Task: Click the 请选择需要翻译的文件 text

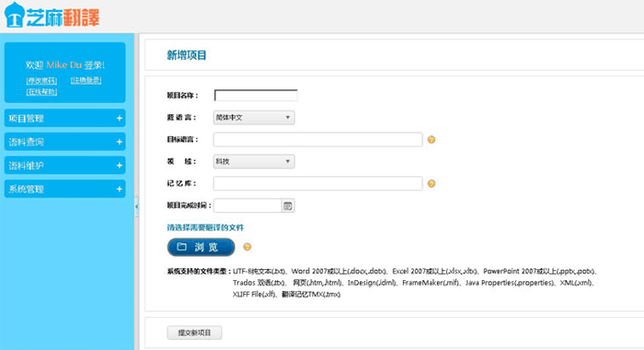Action: [x=205, y=227]
